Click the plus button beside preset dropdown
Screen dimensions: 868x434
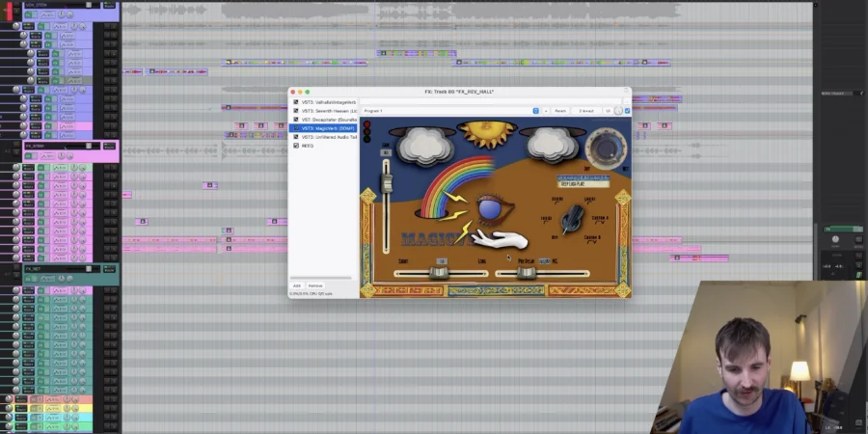click(545, 111)
